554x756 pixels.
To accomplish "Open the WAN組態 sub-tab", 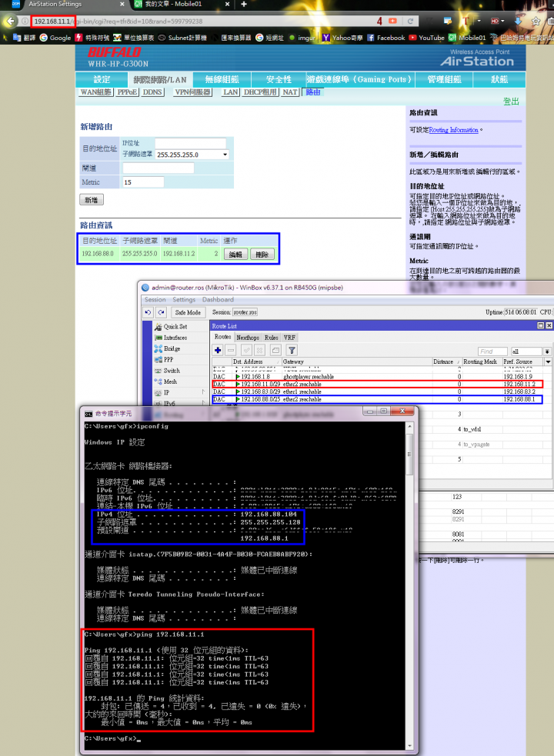I will pyautogui.click(x=96, y=92).
